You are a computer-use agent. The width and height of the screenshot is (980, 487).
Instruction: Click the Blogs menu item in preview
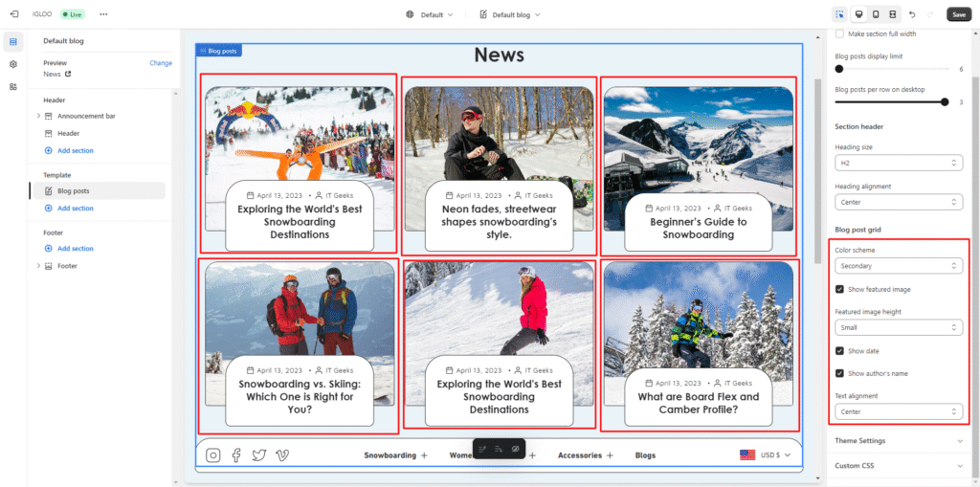pyautogui.click(x=645, y=455)
